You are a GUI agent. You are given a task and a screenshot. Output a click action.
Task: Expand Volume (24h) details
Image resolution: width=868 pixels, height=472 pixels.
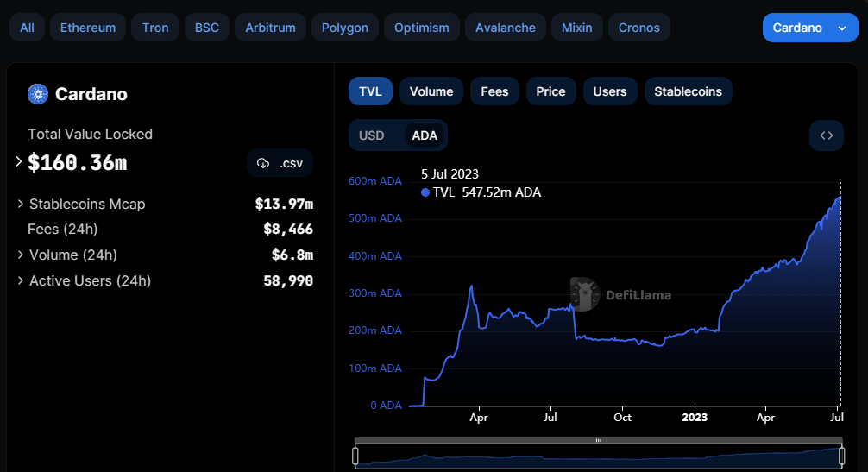[20, 255]
